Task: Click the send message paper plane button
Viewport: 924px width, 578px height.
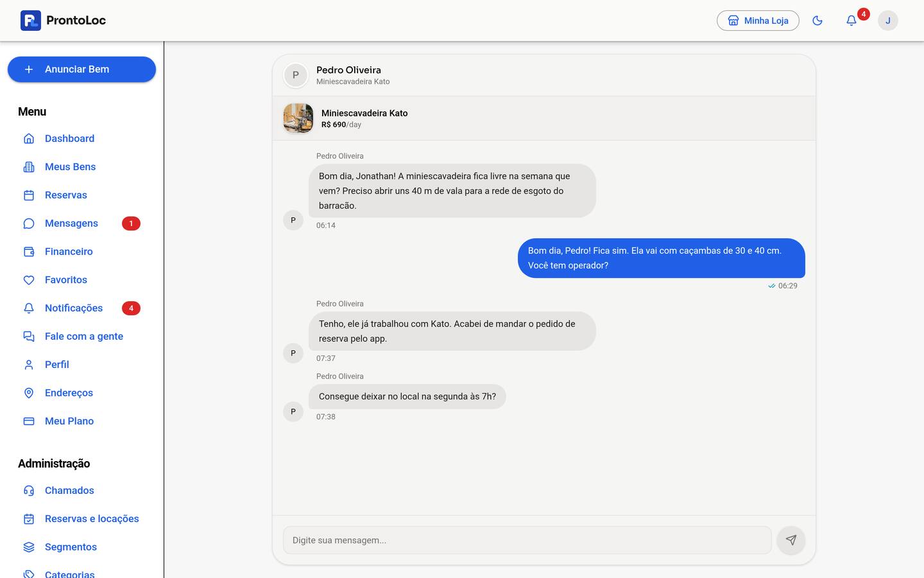Action: 791,540
